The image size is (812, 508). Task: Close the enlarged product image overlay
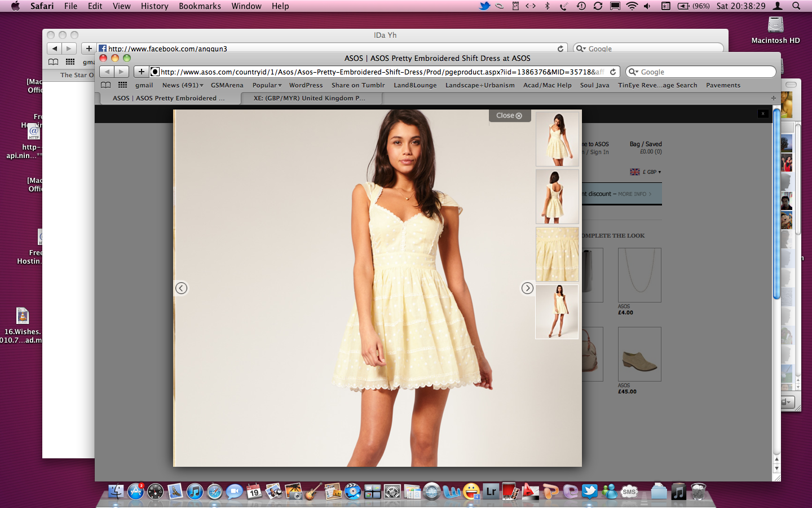tap(509, 116)
